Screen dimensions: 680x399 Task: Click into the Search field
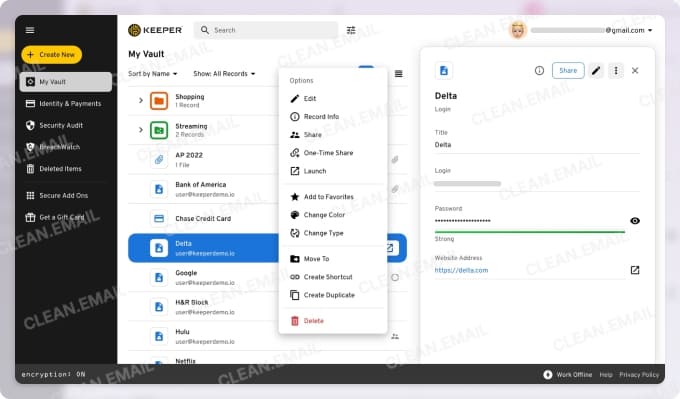pyautogui.click(x=266, y=30)
